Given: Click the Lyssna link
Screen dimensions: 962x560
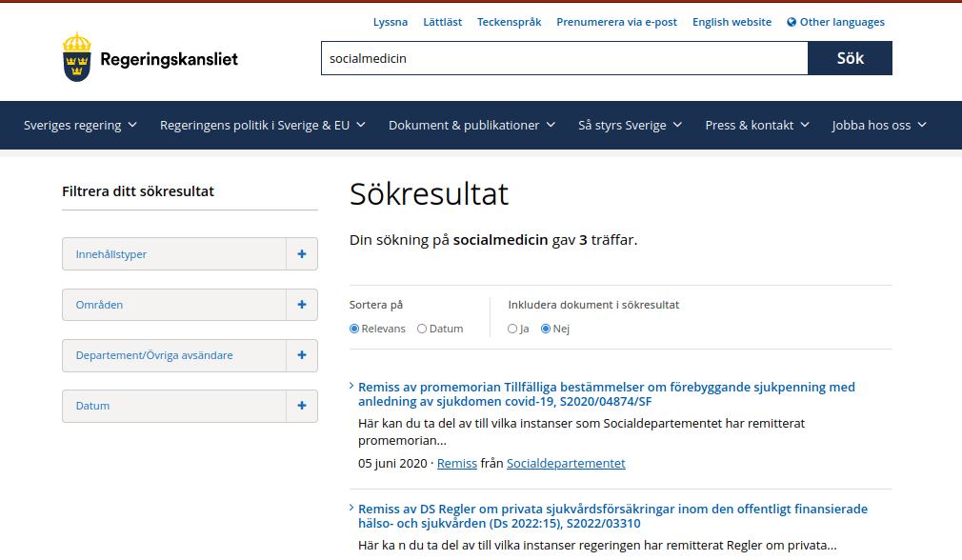Looking at the screenshot, I should coord(391,21).
